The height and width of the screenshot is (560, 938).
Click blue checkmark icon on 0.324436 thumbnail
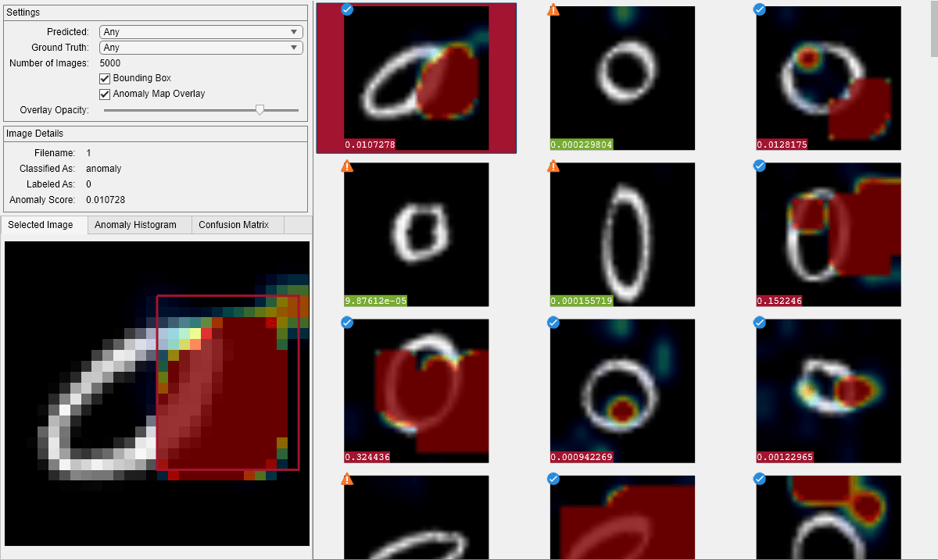coord(347,322)
